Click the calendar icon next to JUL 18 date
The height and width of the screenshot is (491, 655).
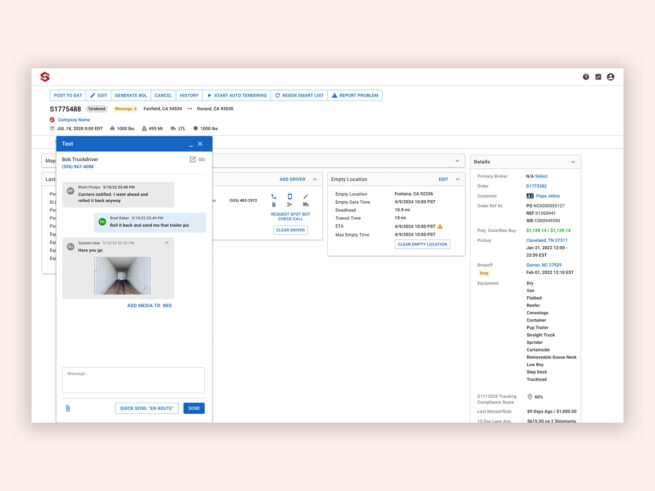[x=52, y=129]
